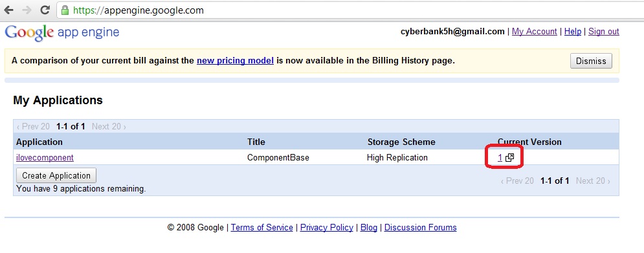The image size is (644, 253).
Task: Click the browser forward arrow
Action: point(27,10)
